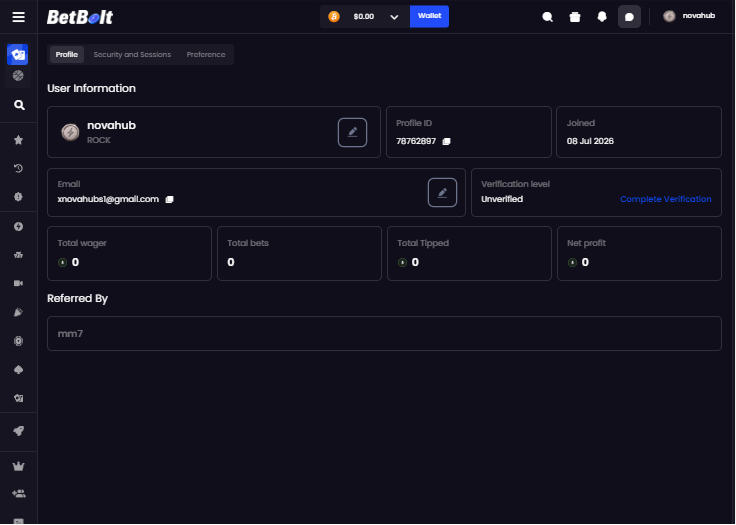Click the Total Tipped value
Screen dimensions: 736x525
pyautogui.click(x=415, y=262)
